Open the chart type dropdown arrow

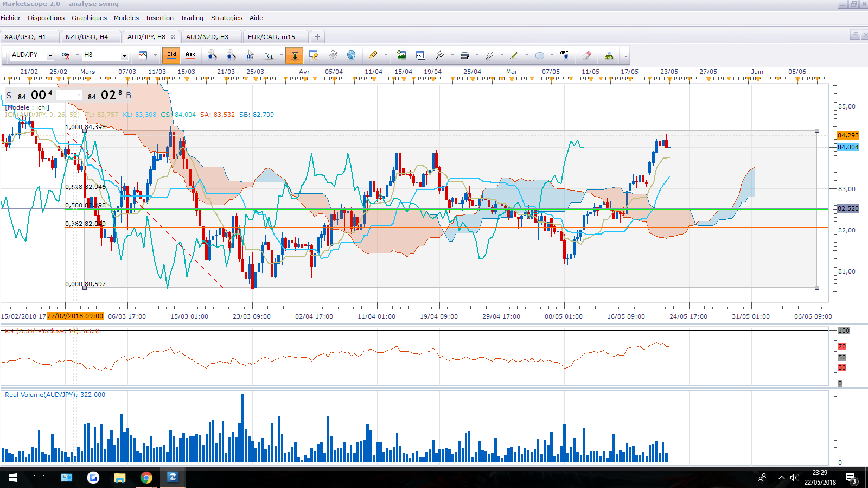(x=155, y=55)
